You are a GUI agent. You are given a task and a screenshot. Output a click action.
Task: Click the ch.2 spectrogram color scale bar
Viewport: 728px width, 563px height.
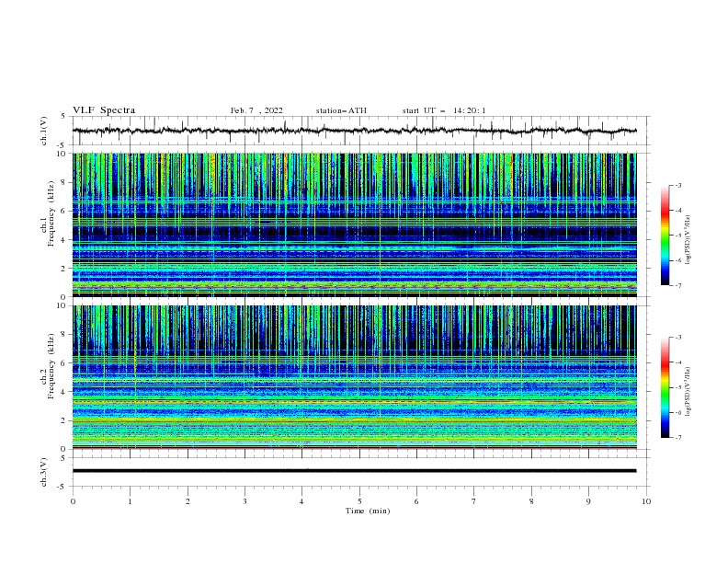click(x=665, y=387)
